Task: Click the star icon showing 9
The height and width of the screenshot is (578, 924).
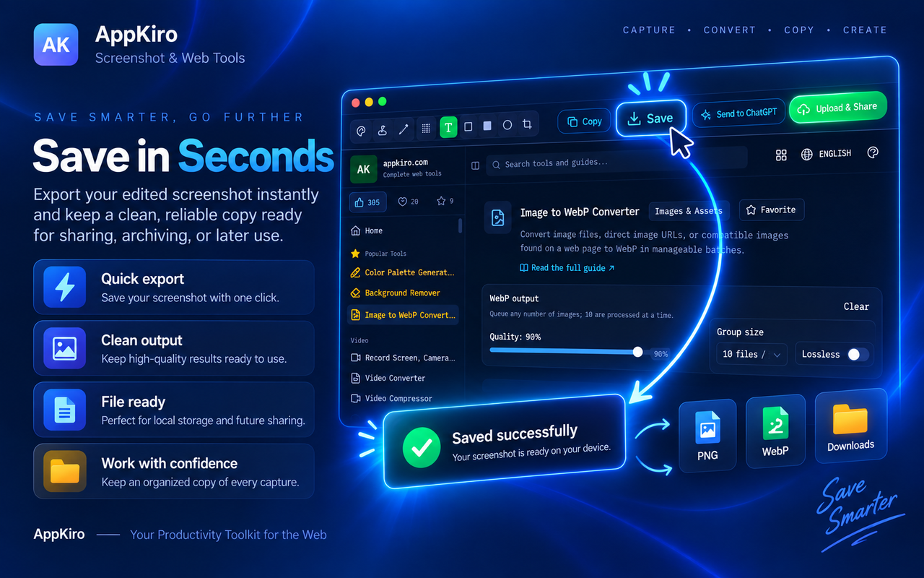Action: click(445, 202)
